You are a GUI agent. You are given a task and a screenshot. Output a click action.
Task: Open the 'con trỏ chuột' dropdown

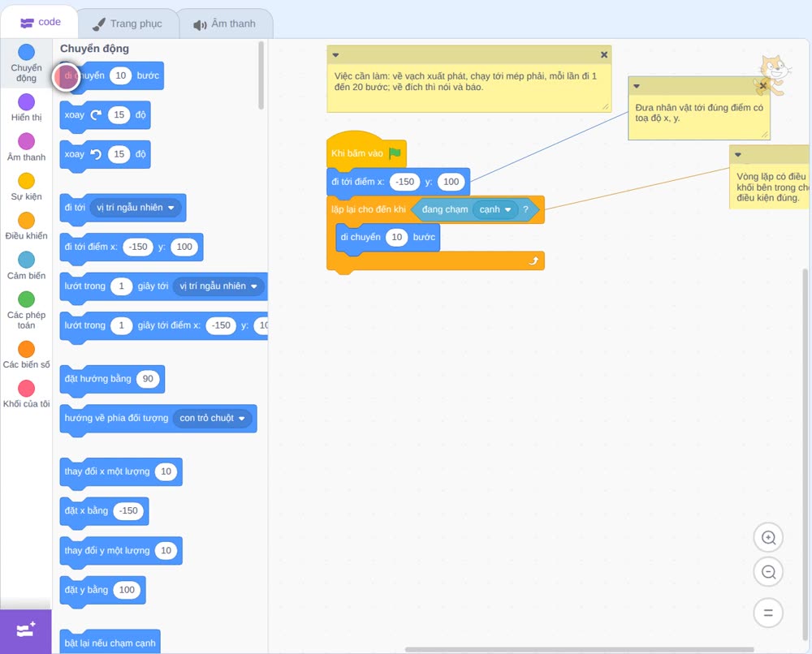coord(212,418)
